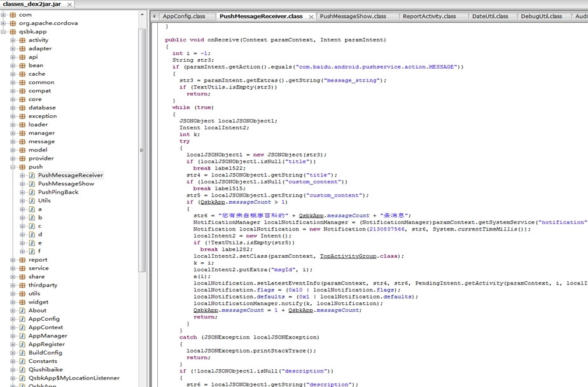Open QsbkApp$MyLocationListenner class from tree
The height and width of the screenshot is (387, 588).
74,378
